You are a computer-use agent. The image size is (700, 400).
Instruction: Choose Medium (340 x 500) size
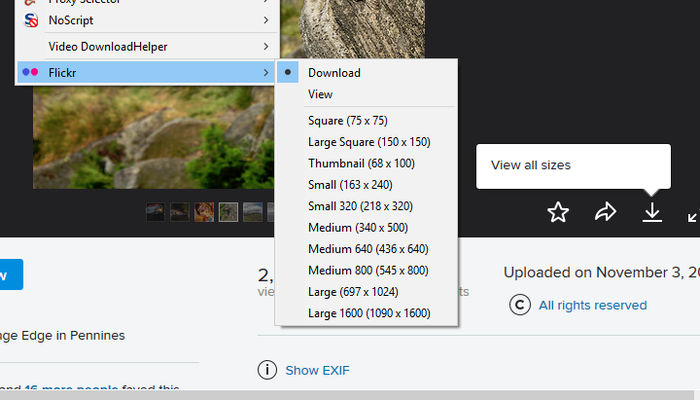pos(366,228)
